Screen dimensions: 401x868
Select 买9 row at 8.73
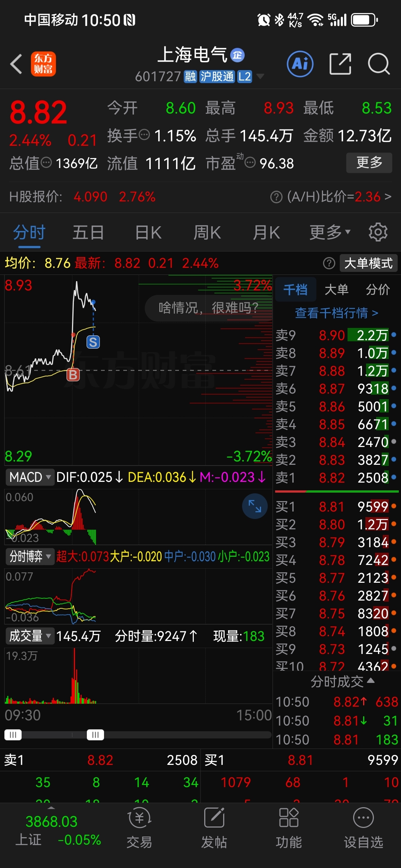(336, 649)
